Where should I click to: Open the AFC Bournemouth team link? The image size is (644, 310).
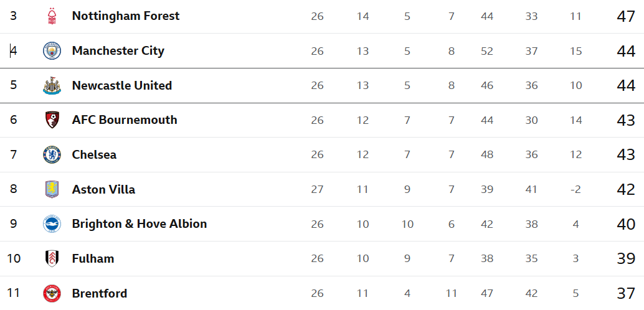[125, 120]
